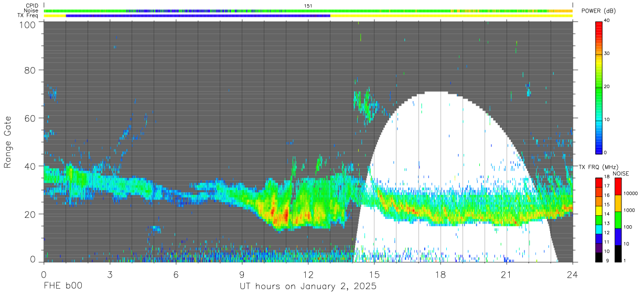Click the '10000' tick on NOISE scale
The width and height of the screenshot is (644, 297).
[x=630, y=194]
